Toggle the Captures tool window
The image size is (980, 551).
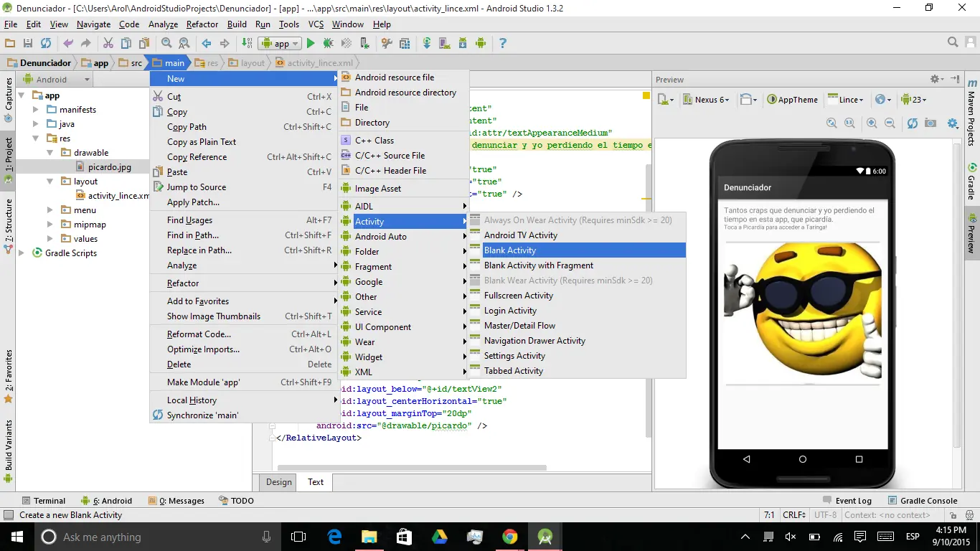[x=9, y=99]
